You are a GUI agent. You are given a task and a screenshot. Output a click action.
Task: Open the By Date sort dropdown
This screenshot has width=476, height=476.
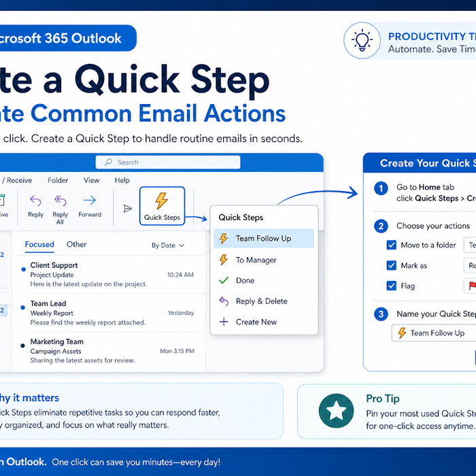[x=168, y=245]
